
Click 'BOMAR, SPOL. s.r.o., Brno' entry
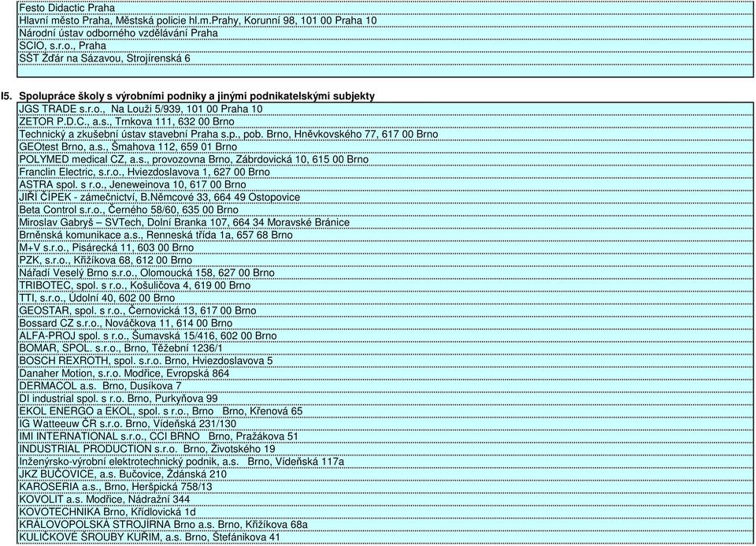point(385,347)
